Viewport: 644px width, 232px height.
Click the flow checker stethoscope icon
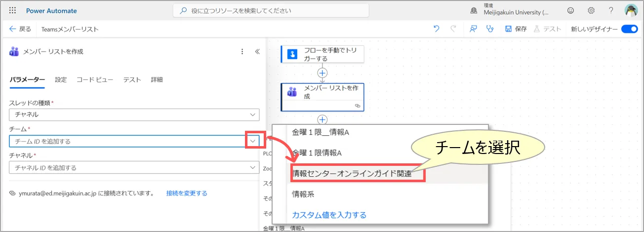point(489,29)
